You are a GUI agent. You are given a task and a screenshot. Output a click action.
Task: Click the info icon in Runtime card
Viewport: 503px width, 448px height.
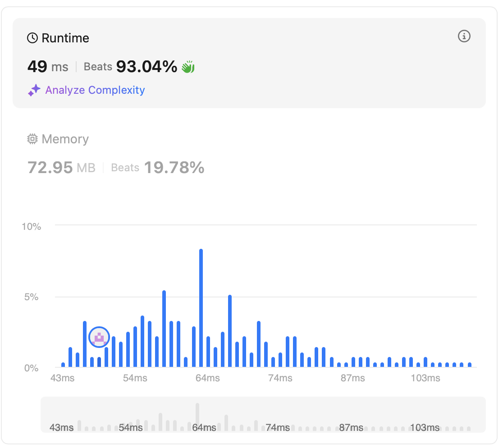[x=464, y=37]
